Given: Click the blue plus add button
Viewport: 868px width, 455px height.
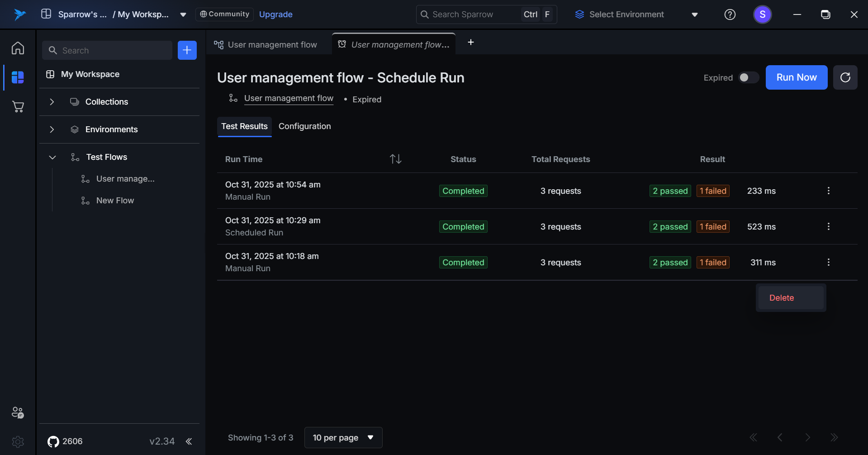Looking at the screenshot, I should pos(187,50).
